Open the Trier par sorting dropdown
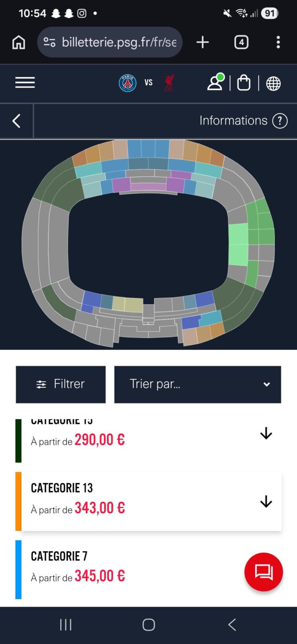 (x=197, y=384)
